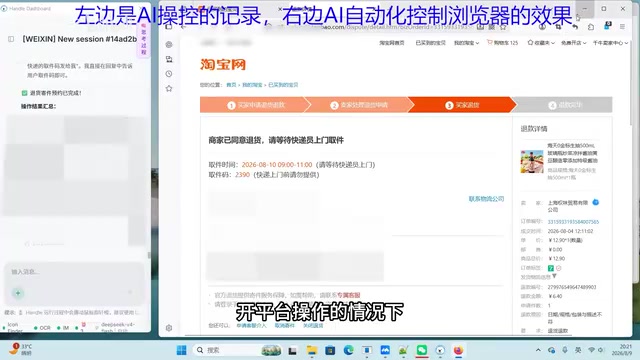
Task: Click the IM status indicator in Handle Dashboard
Action: click(x=63, y=328)
